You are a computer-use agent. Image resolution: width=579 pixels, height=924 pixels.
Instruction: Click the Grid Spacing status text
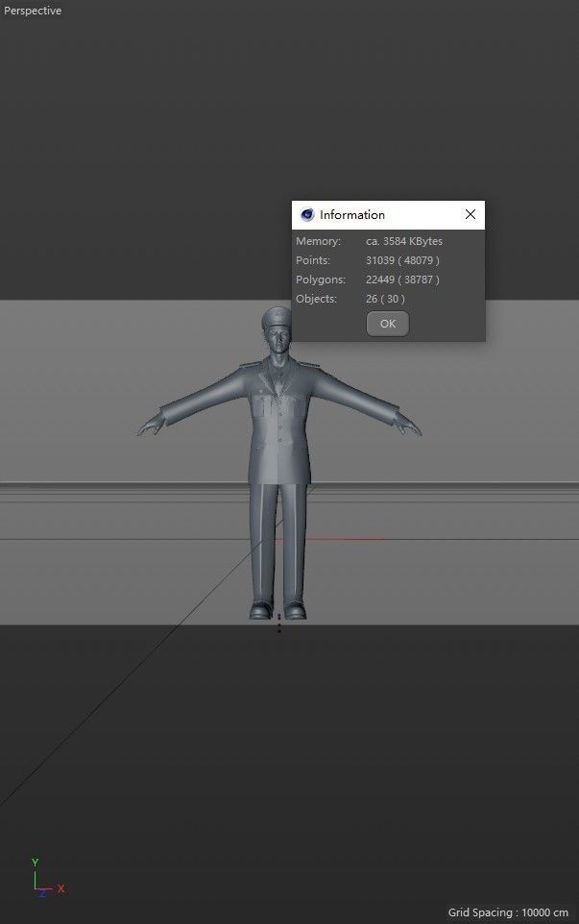coord(510,912)
